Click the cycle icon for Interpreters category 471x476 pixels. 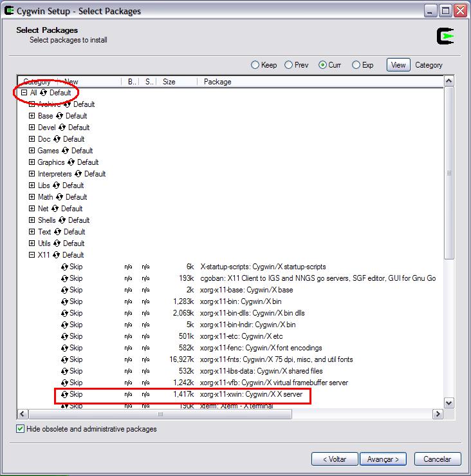[78, 174]
